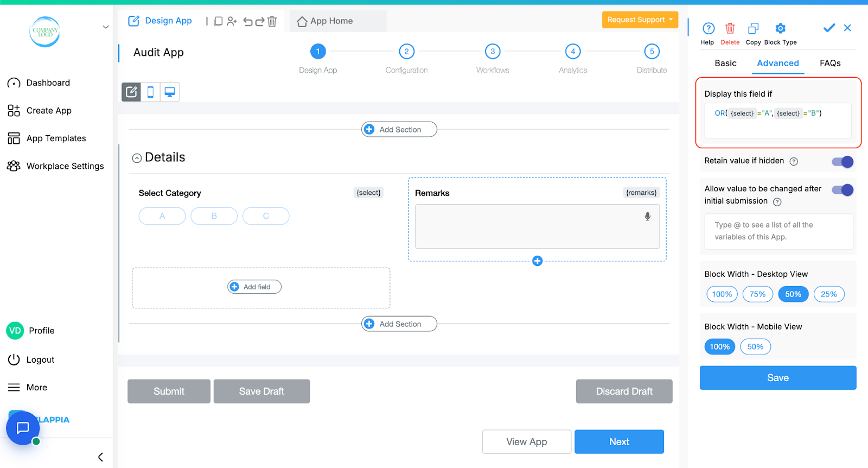Click the microphone icon in Remarks
Screen dimensions: 868x468
point(647,216)
